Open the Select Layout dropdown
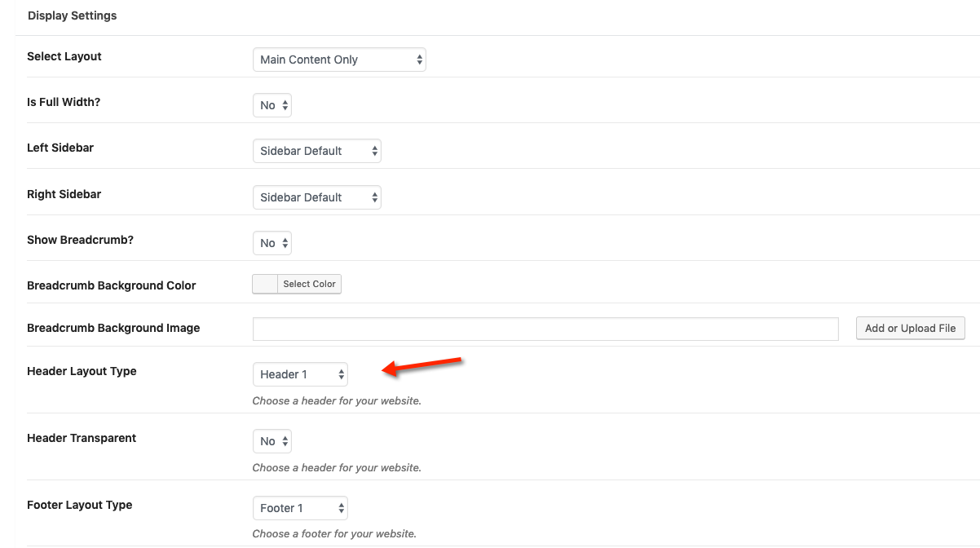The height and width of the screenshot is (548, 980). point(339,60)
